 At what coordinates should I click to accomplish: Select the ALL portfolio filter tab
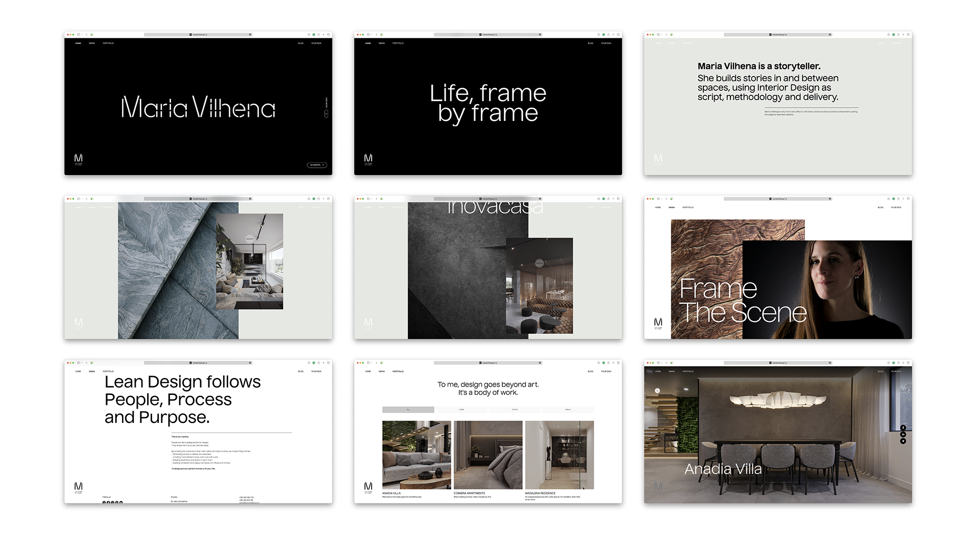tap(408, 410)
